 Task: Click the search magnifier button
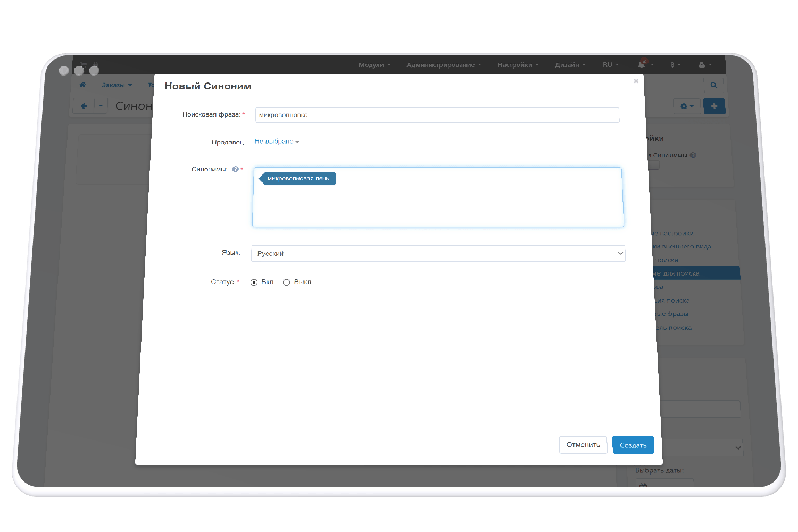click(713, 85)
